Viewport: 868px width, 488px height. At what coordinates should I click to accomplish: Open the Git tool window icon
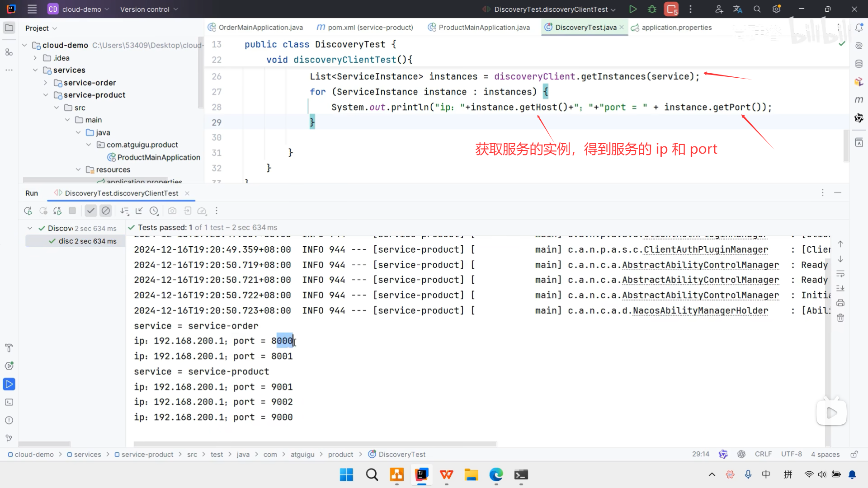[9, 438]
